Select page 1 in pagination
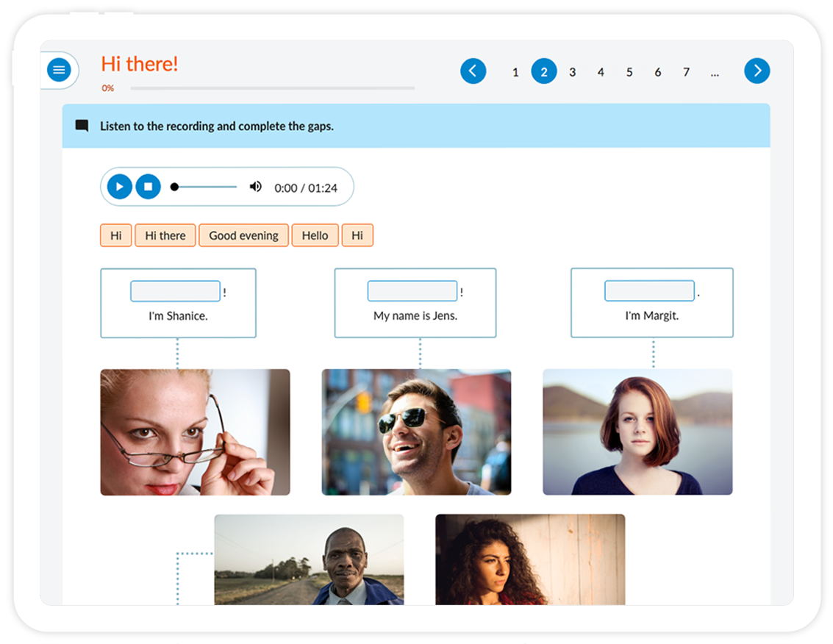This screenshot has width=833, height=644. pyautogui.click(x=515, y=72)
